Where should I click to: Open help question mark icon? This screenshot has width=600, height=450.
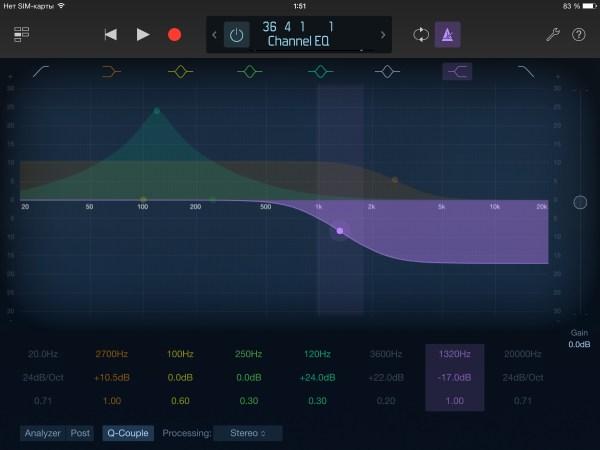[579, 34]
